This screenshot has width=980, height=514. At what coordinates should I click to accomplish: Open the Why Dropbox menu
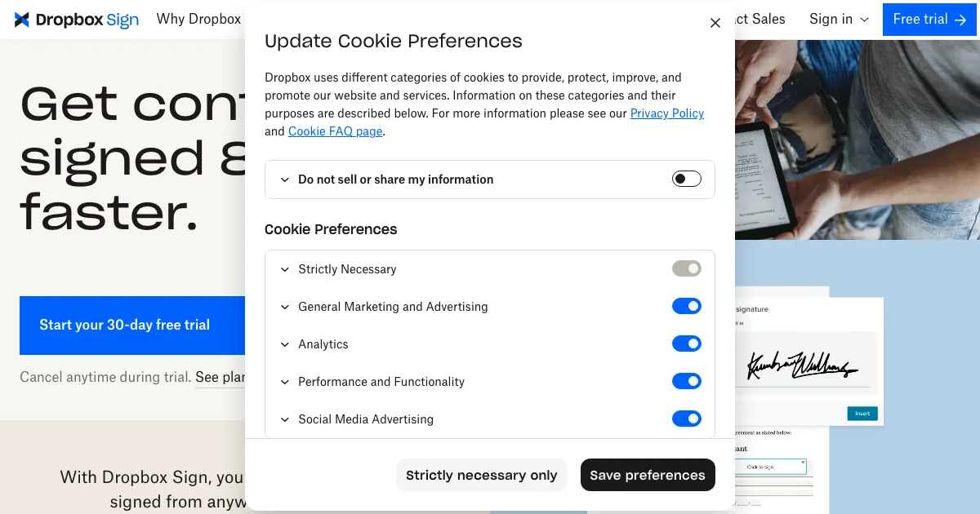198,20
